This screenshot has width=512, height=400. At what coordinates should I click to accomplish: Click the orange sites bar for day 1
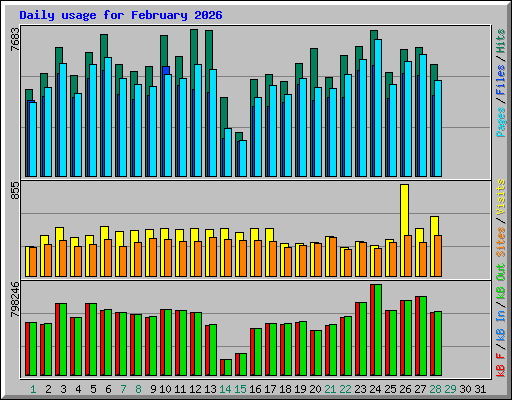click(33, 262)
